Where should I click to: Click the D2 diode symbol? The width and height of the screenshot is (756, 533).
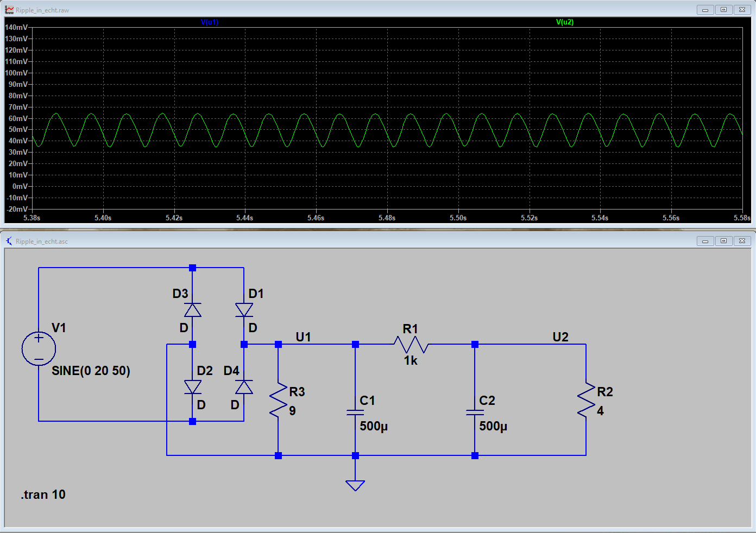click(x=192, y=387)
